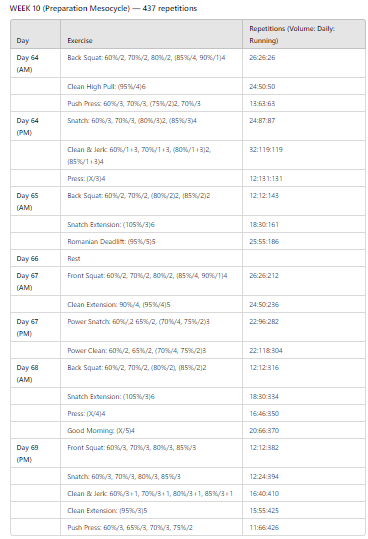Click the Day 69 (PM) cell
The height and width of the screenshot is (539, 368).
[x=35, y=453]
